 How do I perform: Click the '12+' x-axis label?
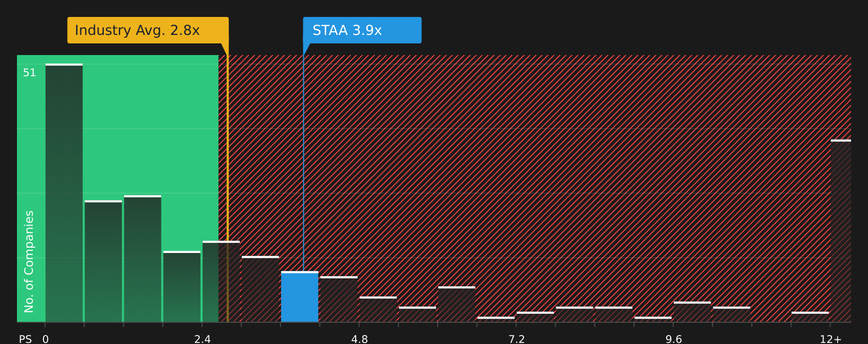[x=830, y=339]
